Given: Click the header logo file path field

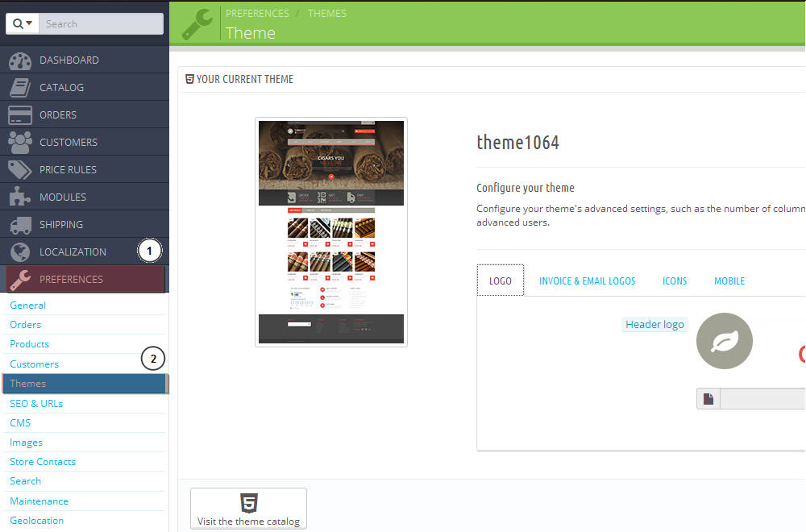Looking at the screenshot, I should point(762,398).
